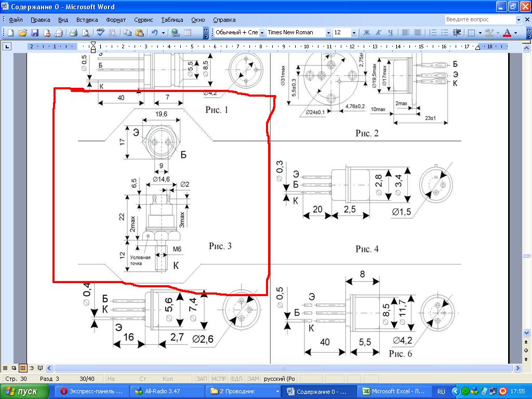Switch to Microsoft Excel taskbar button
This screenshot has width=532, height=399.
coord(396,391)
